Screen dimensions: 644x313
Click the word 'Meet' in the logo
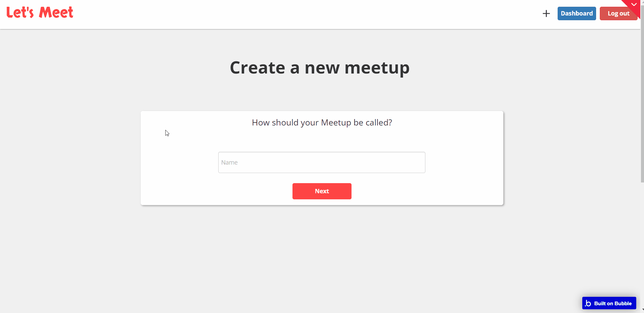[56, 13]
